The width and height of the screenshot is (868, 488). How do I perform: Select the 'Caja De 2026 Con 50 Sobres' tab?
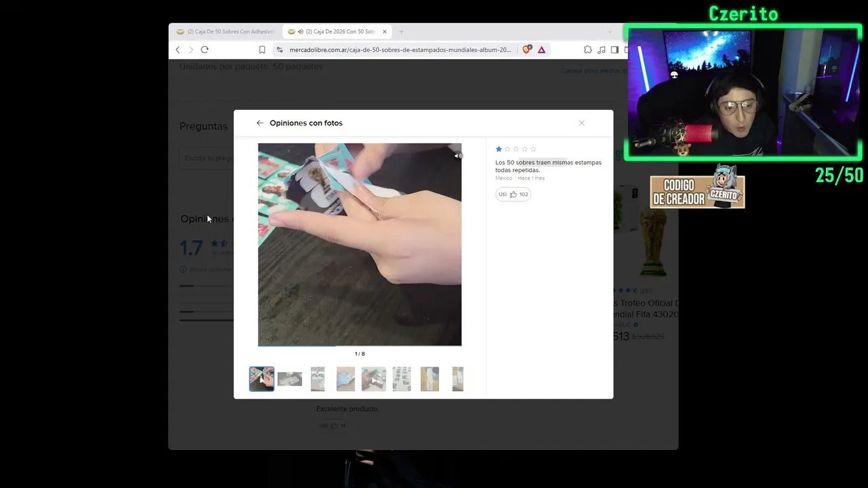click(337, 31)
